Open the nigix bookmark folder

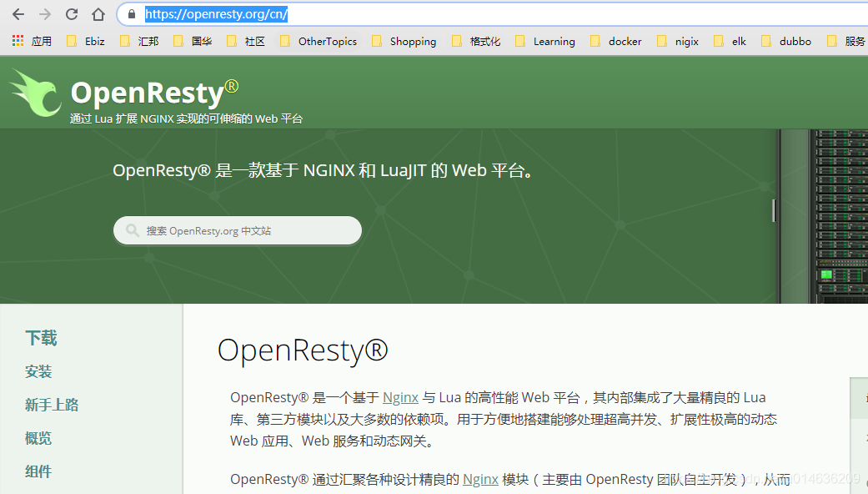tap(678, 41)
